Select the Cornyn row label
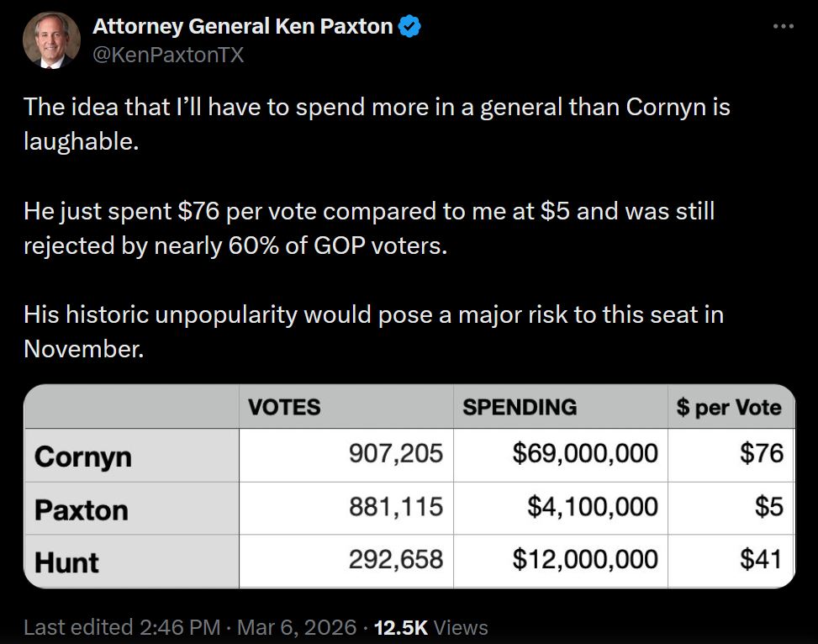This screenshot has width=818, height=644. [83, 457]
